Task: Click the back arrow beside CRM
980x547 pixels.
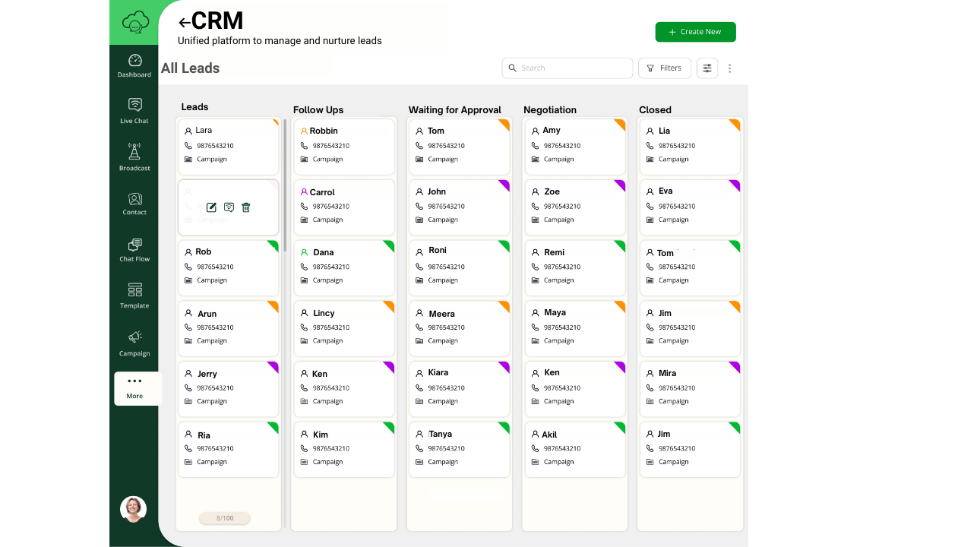Action: 183,23
